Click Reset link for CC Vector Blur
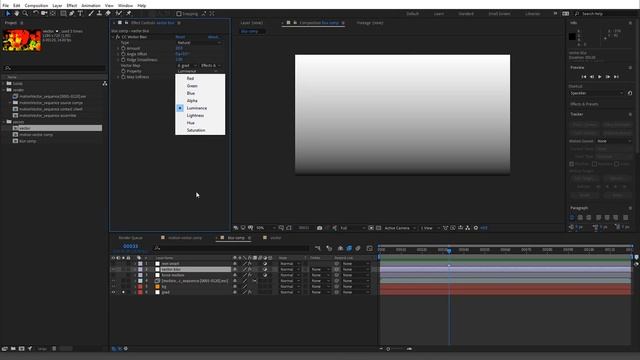Image resolution: width=640 pixels, height=360 pixels. (180, 37)
